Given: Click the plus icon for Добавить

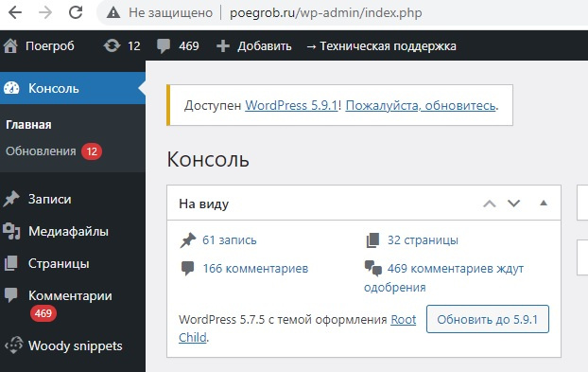Looking at the screenshot, I should pos(223,46).
